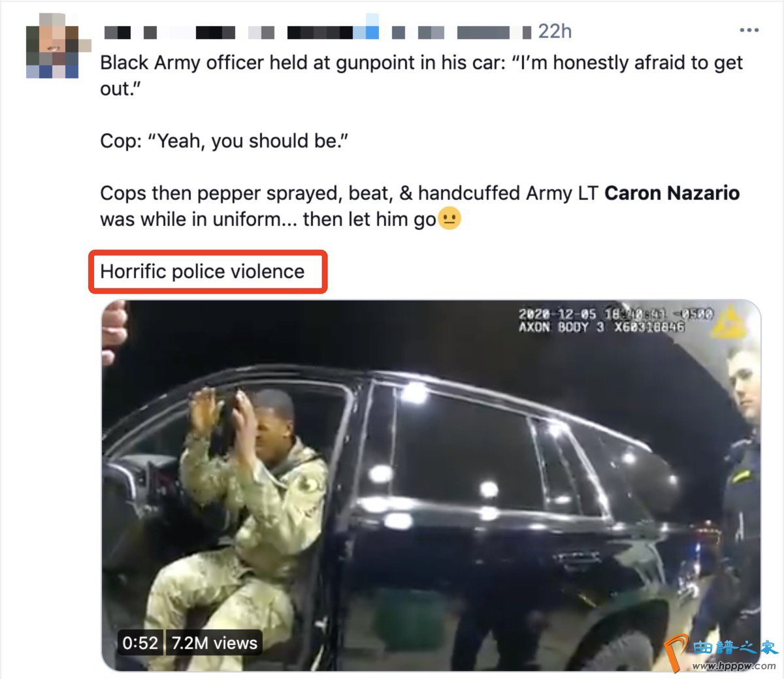Click the 7.2M views counter
The width and height of the screenshot is (784, 679).
click(x=214, y=643)
